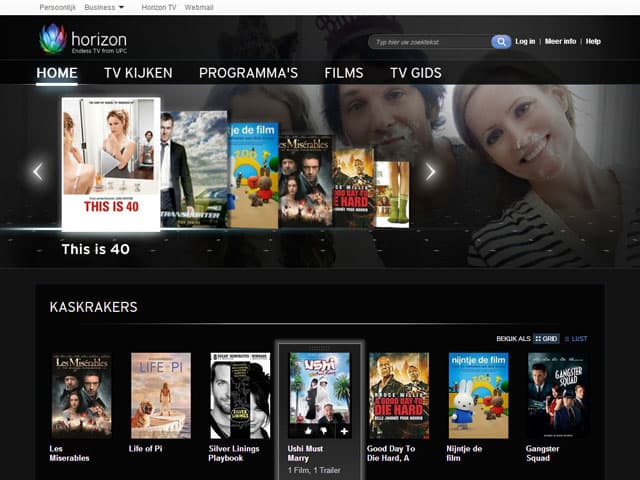
Task: Open the TV KIJKEN tab
Action: [x=138, y=73]
